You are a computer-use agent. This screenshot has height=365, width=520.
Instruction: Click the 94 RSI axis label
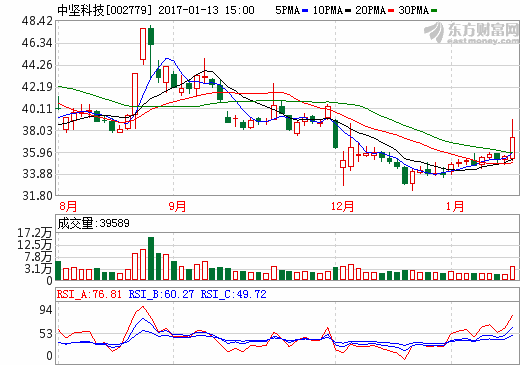point(46,310)
